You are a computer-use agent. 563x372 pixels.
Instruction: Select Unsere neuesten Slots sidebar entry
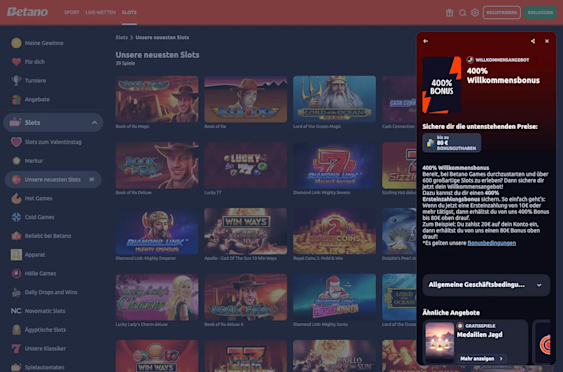coord(53,180)
